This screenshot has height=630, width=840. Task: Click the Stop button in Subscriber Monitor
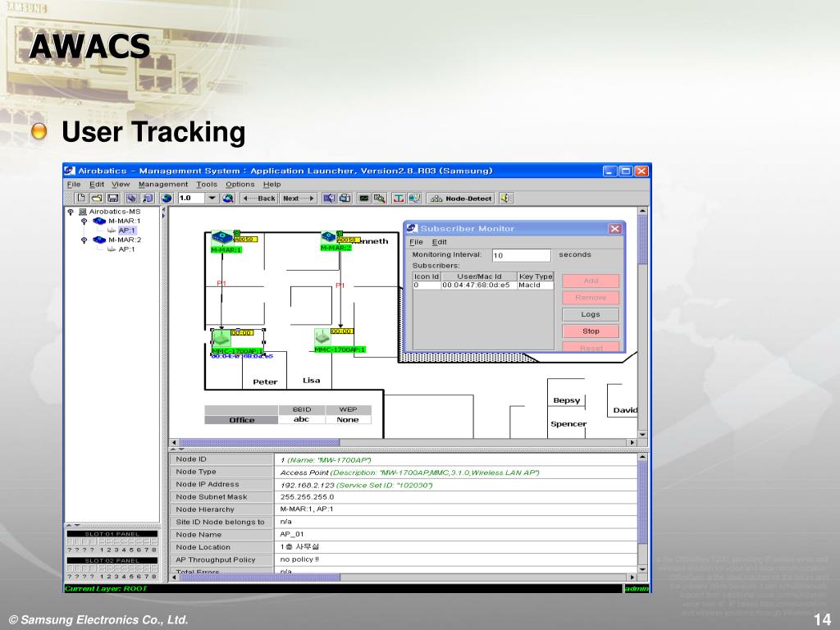(x=591, y=331)
